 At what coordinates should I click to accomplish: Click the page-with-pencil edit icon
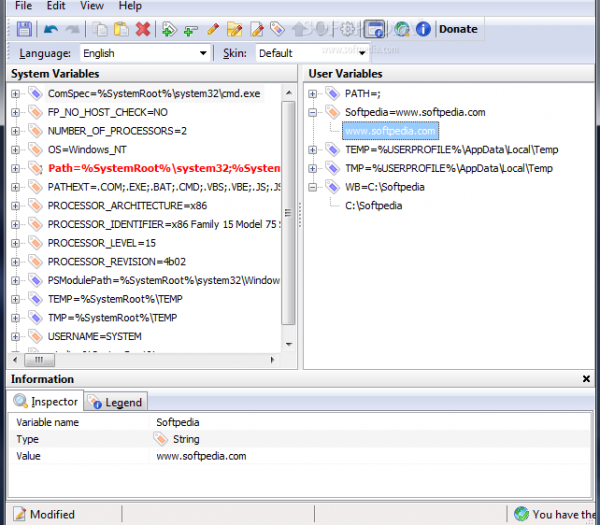[257, 29]
